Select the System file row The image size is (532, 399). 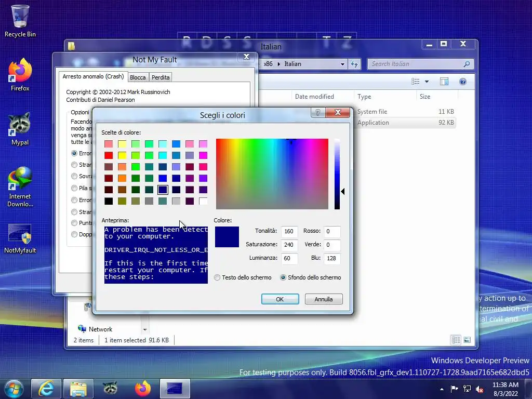pos(405,112)
